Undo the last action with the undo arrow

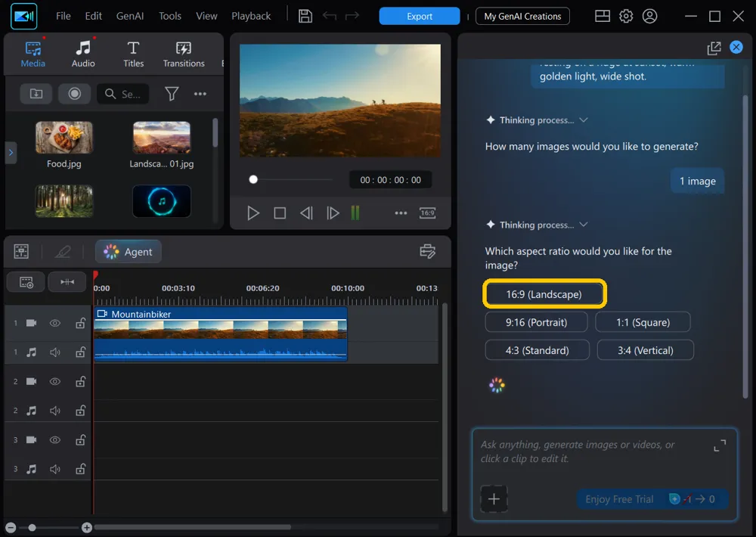click(x=330, y=16)
